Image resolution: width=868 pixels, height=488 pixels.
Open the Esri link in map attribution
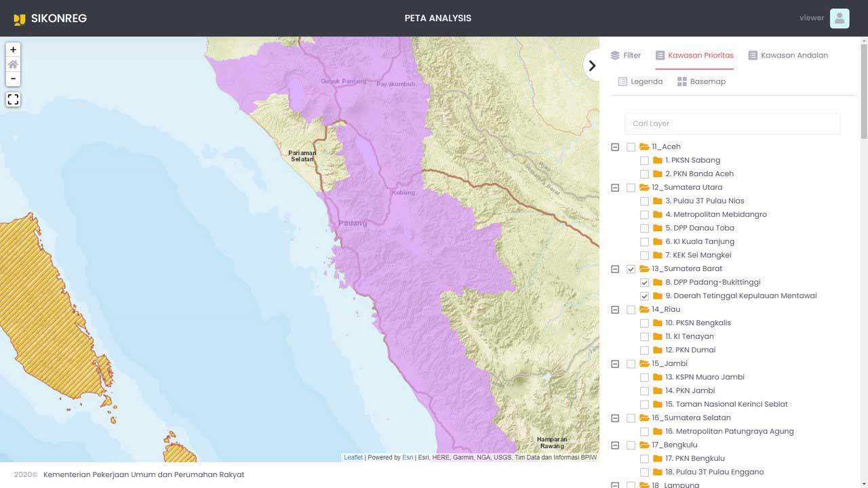[x=407, y=457]
